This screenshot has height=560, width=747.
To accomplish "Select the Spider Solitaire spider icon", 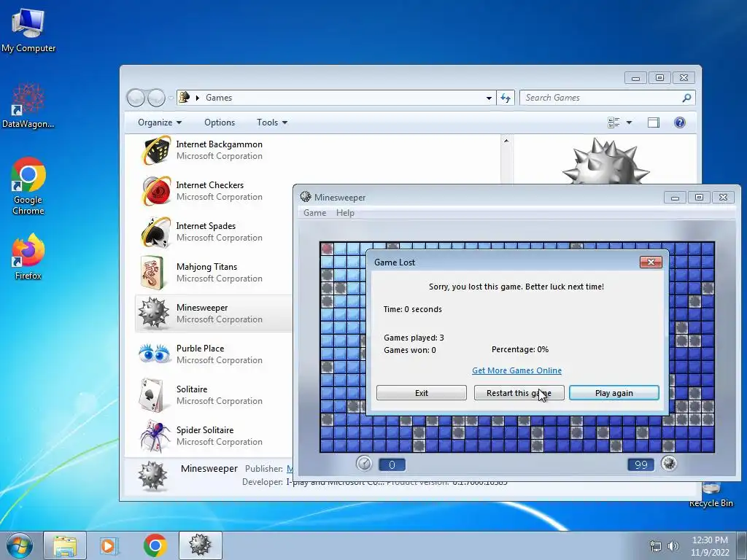I will click(155, 436).
